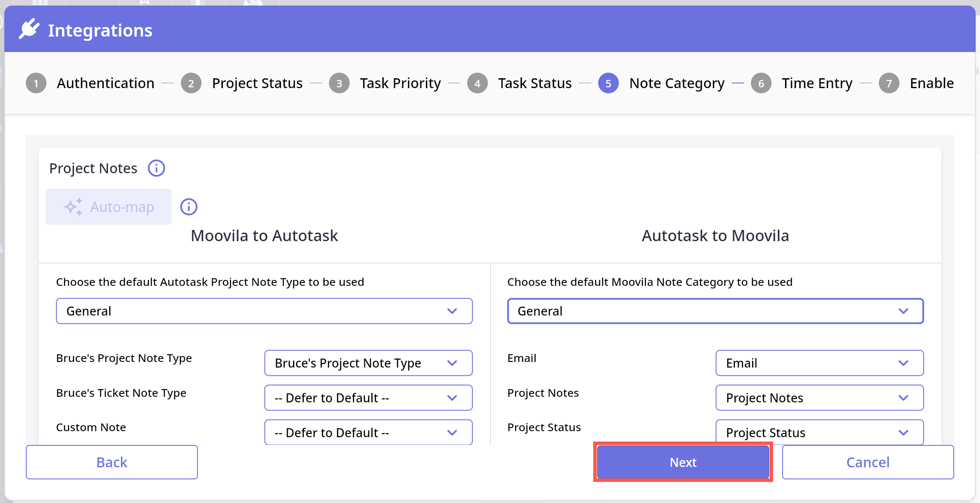Expand the Custom Note mapping dropdown

coord(368,432)
